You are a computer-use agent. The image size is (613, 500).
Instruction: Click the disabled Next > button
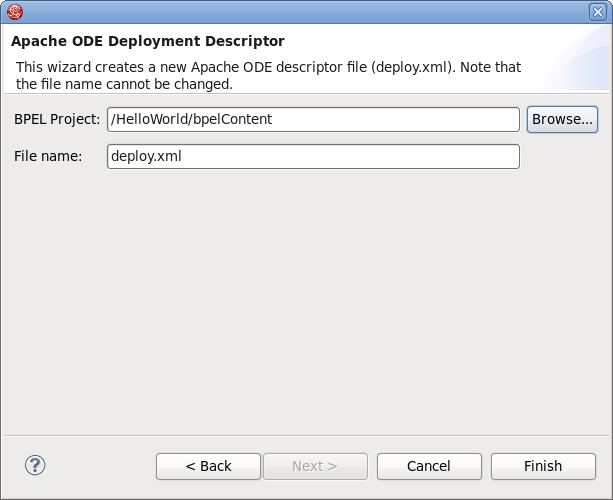[315, 466]
